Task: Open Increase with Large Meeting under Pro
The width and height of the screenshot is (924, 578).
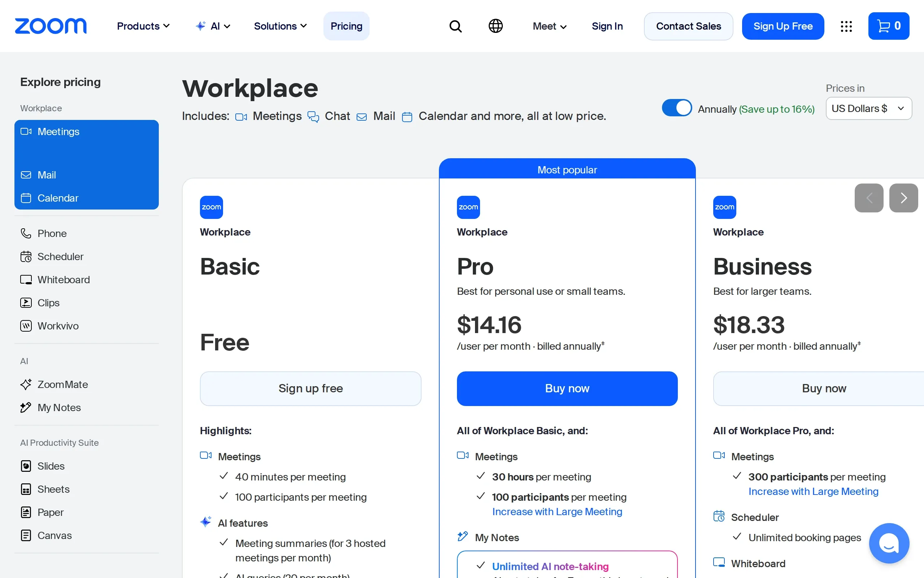Action: click(x=557, y=512)
